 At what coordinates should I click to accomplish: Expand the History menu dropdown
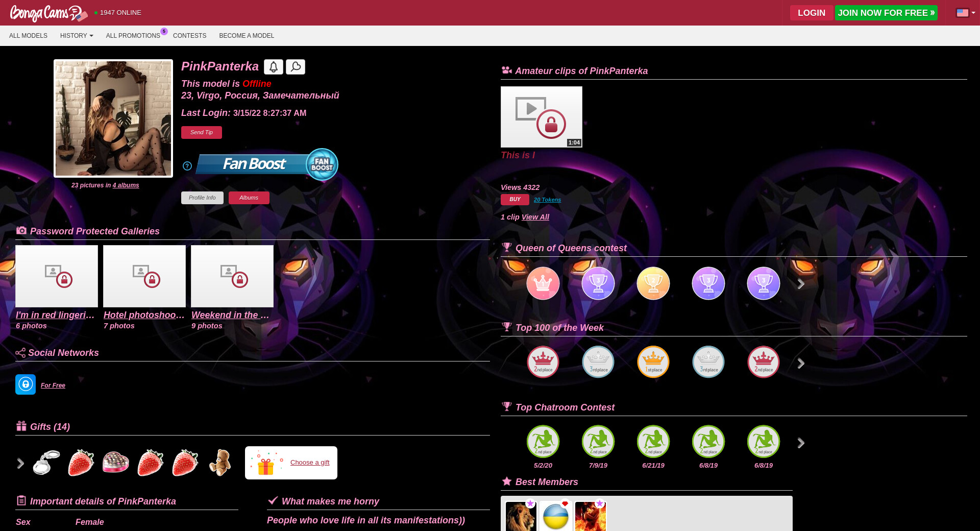click(77, 36)
